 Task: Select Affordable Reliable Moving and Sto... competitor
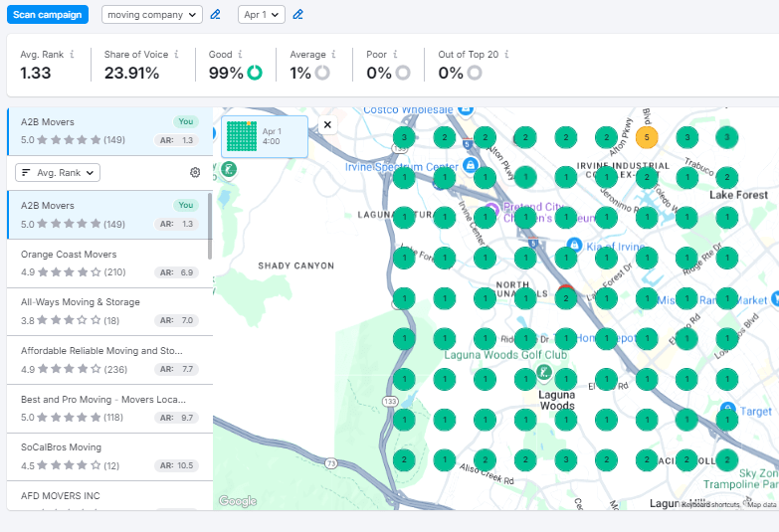(109, 360)
